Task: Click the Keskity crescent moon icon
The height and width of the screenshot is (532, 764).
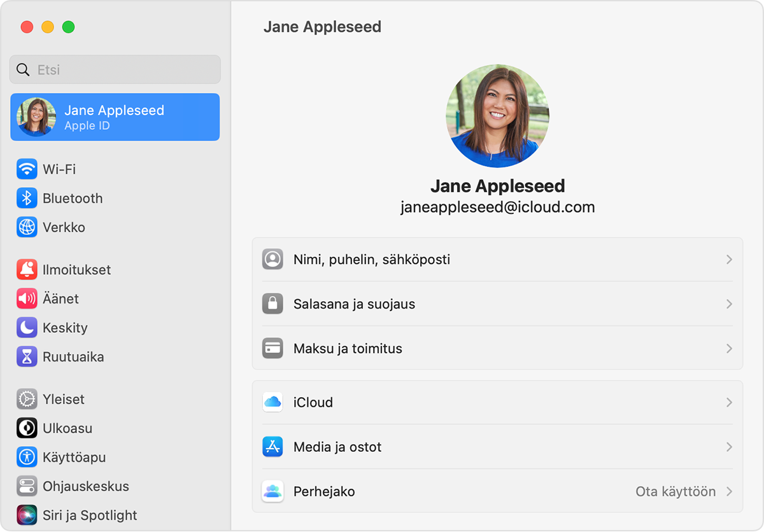Action: (26, 328)
